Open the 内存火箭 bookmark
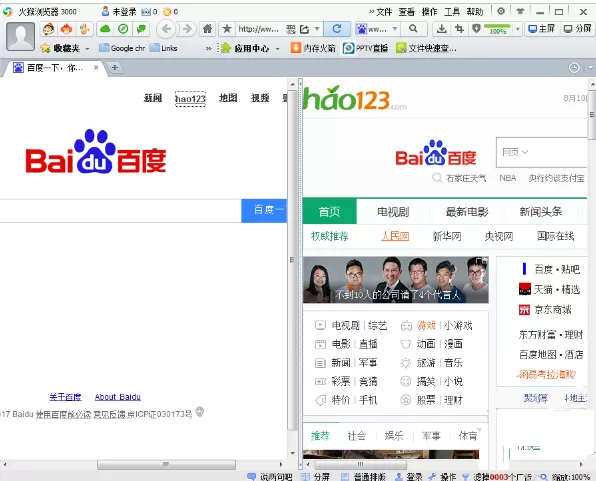 [313, 48]
